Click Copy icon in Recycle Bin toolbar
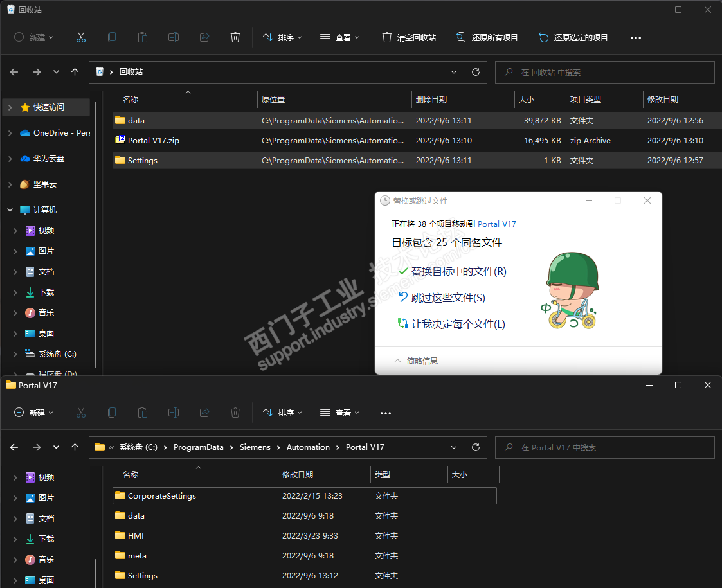Screen dimensions: 722x588 coord(112,38)
